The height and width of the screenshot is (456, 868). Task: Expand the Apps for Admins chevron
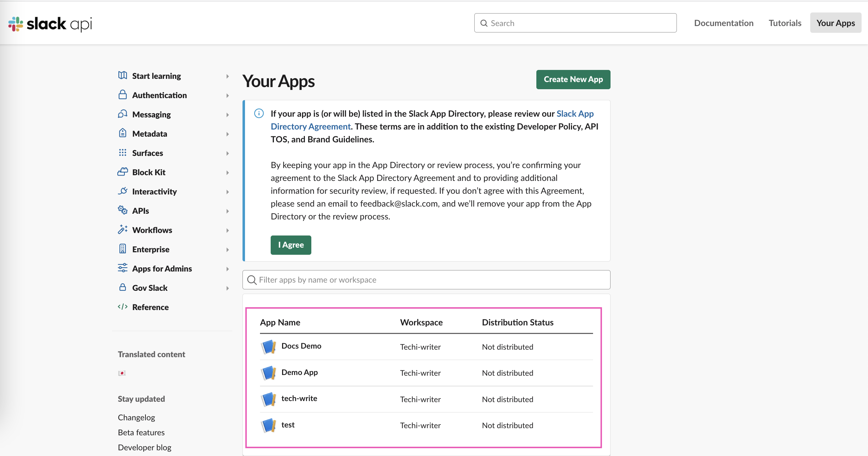(228, 269)
